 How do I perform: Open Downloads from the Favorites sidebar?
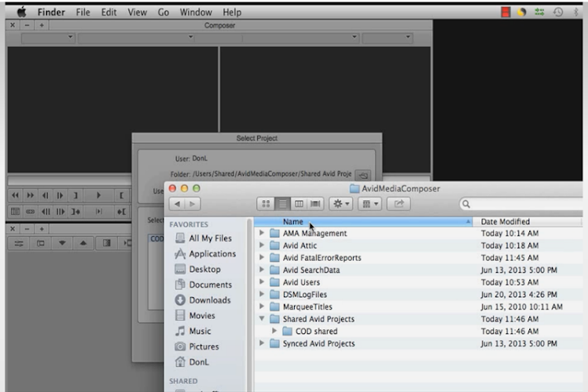point(209,300)
